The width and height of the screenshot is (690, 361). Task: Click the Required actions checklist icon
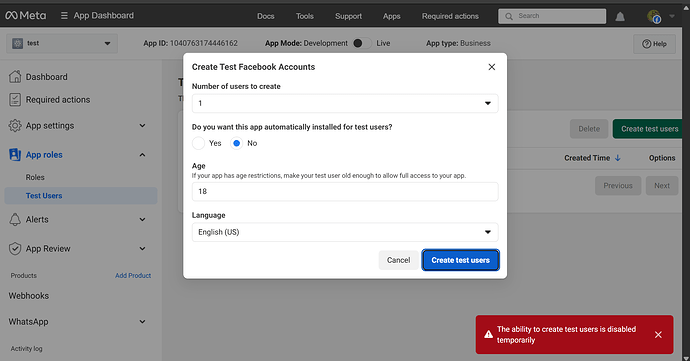(x=15, y=99)
